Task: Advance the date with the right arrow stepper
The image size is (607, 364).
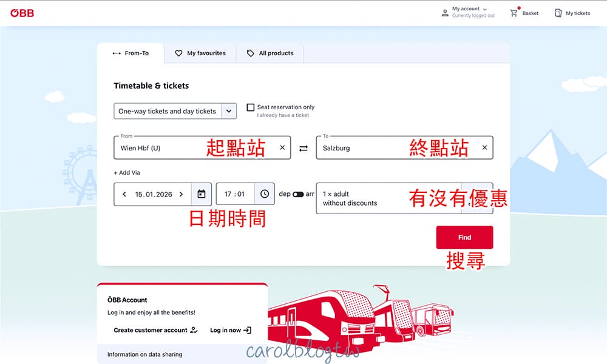Action: pos(181,193)
